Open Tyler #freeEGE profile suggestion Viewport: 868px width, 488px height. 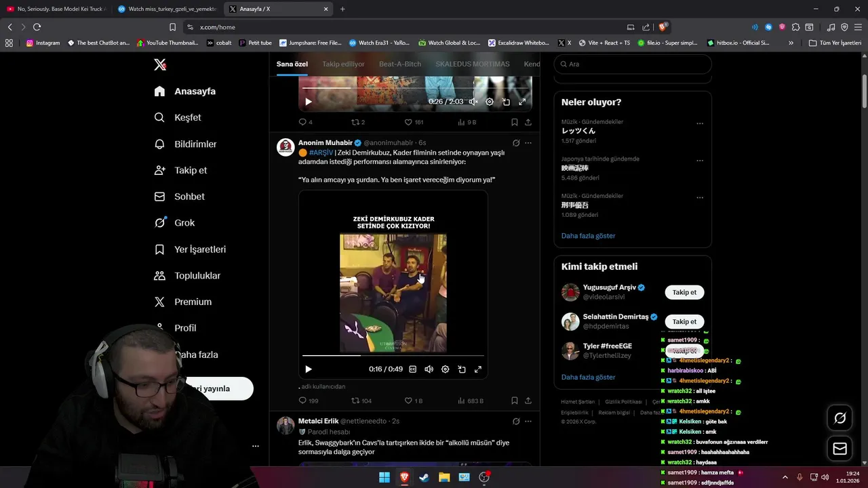pyautogui.click(x=607, y=346)
